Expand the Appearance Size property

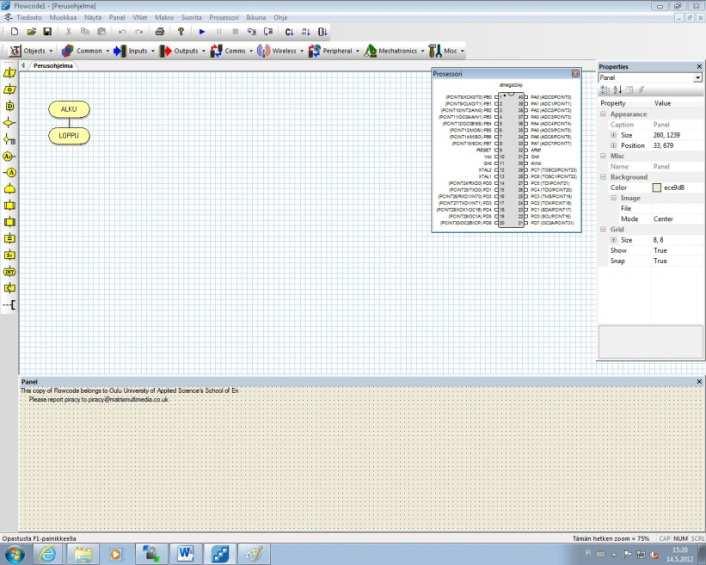[613, 135]
